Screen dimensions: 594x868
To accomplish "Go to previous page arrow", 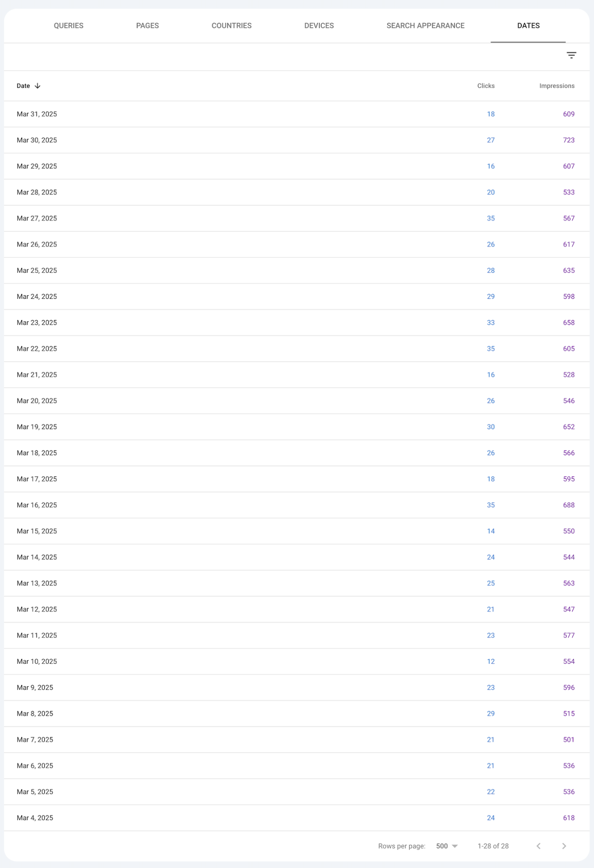I will tap(538, 846).
